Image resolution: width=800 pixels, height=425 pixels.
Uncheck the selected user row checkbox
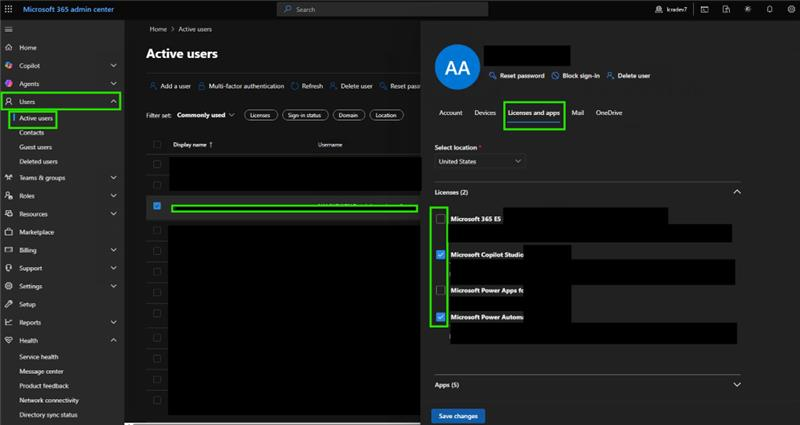[x=157, y=206]
